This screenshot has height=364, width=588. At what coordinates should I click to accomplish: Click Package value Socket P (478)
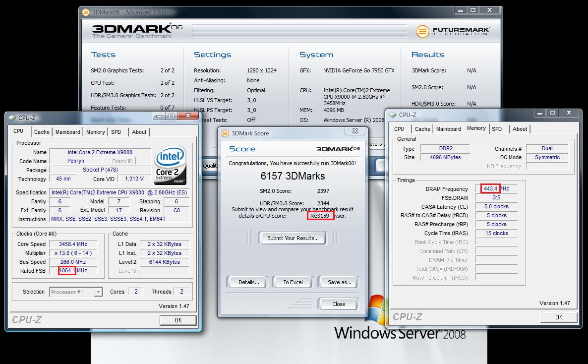tap(100, 170)
